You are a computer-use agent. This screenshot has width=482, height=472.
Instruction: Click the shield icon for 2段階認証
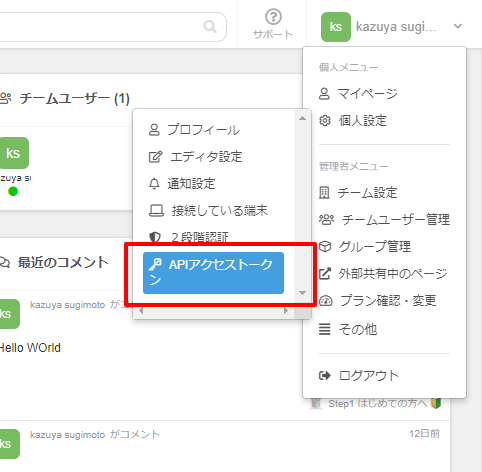pos(155,237)
